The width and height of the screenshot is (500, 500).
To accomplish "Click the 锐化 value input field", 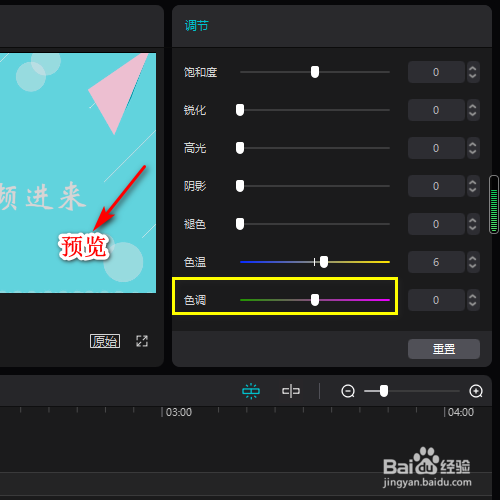I will (436, 110).
